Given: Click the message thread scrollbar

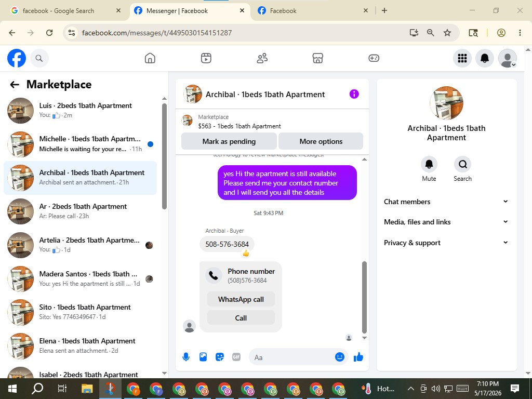Looking at the screenshot, I should coord(364,297).
